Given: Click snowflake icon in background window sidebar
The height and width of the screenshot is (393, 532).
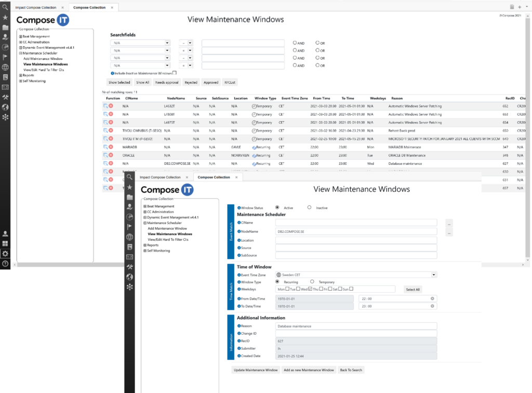Looking at the screenshot, I should (x=5, y=117).
